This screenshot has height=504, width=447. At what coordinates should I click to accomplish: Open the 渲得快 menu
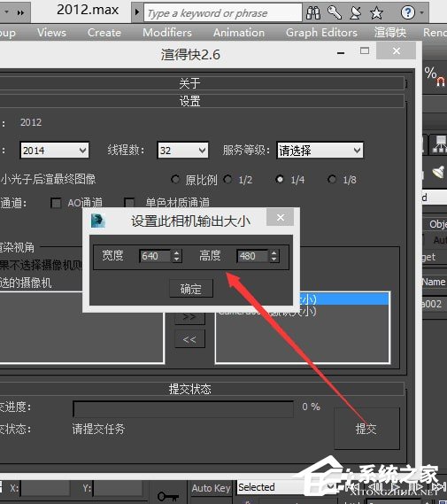pos(389,33)
